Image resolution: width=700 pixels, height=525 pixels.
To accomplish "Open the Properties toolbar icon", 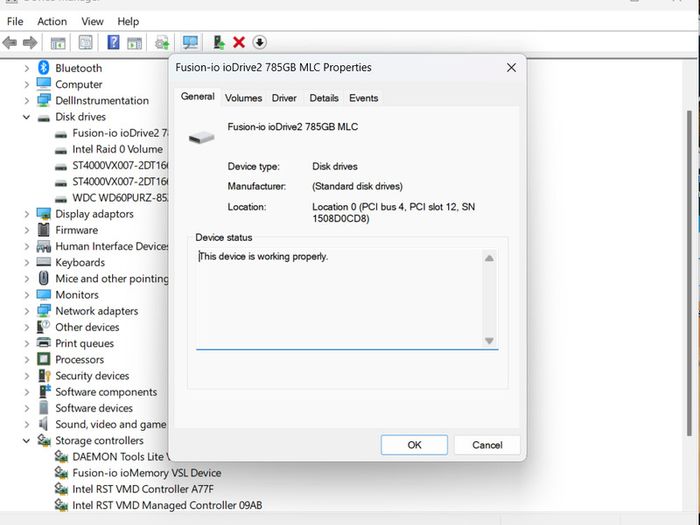I will point(85,42).
